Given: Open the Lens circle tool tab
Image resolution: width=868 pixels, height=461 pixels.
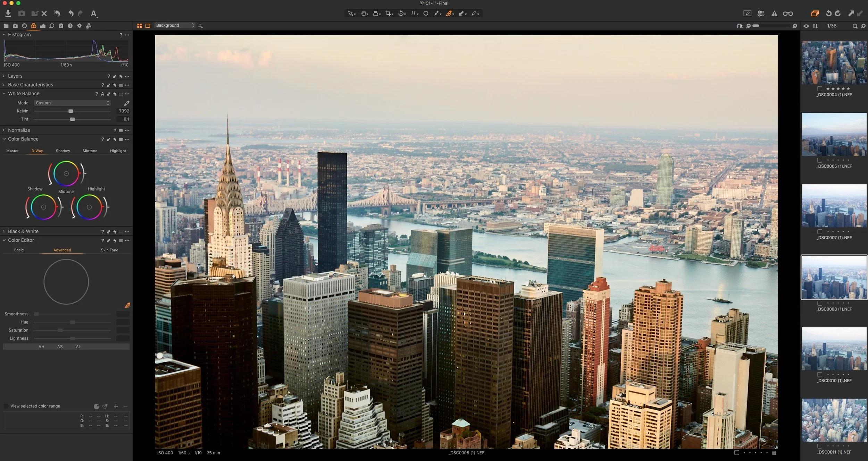Looking at the screenshot, I should [x=24, y=26].
